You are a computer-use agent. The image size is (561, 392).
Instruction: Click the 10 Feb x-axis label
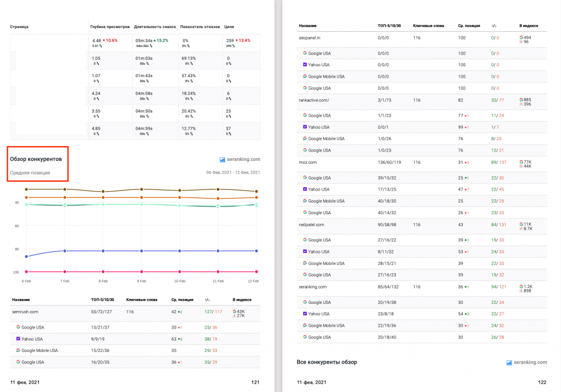[x=180, y=281]
